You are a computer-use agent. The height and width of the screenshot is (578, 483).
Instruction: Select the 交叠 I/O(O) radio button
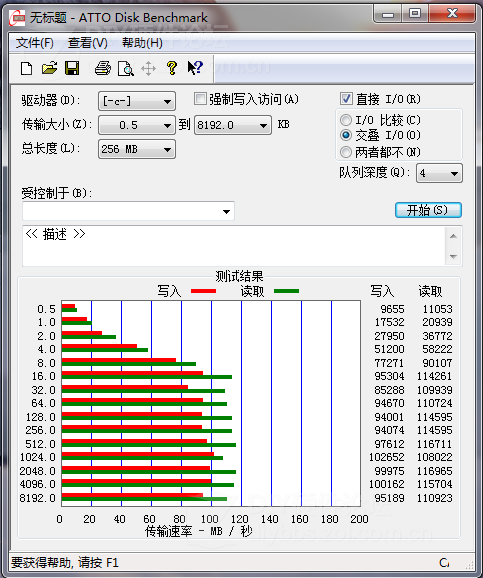click(345, 135)
